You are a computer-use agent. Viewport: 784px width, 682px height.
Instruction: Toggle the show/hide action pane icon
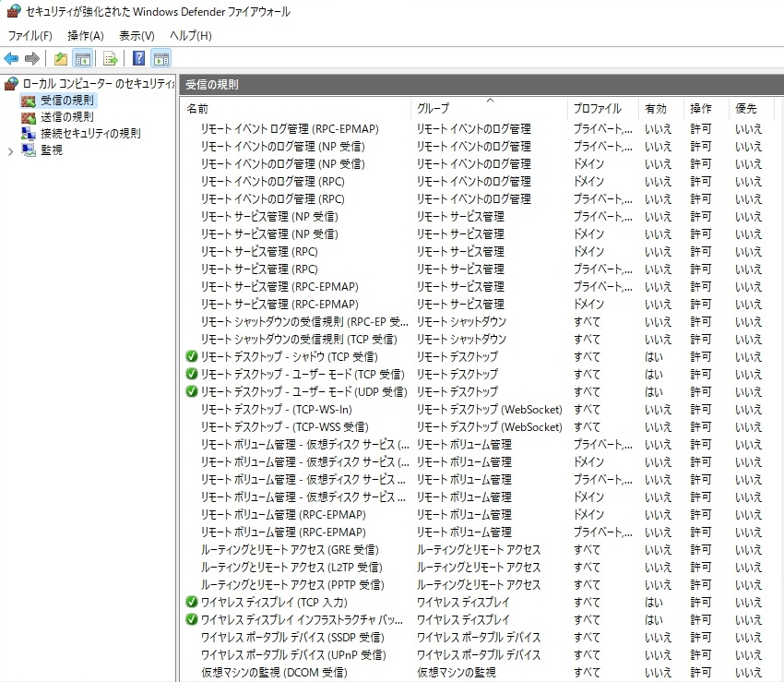(161, 58)
